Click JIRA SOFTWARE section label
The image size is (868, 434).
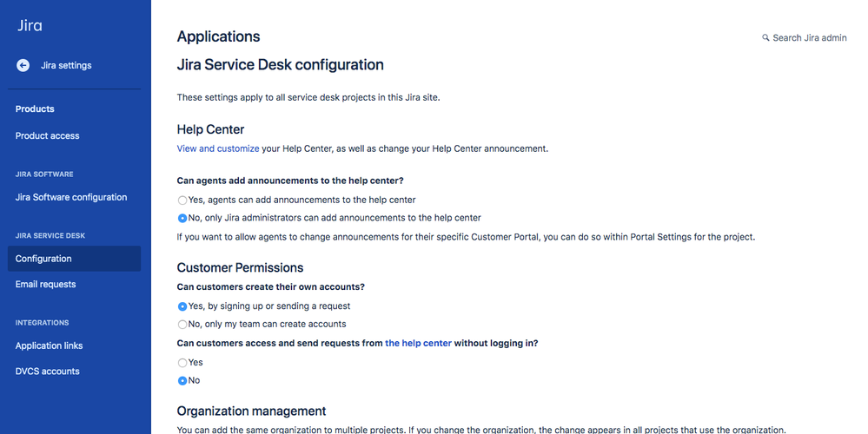pos(44,174)
